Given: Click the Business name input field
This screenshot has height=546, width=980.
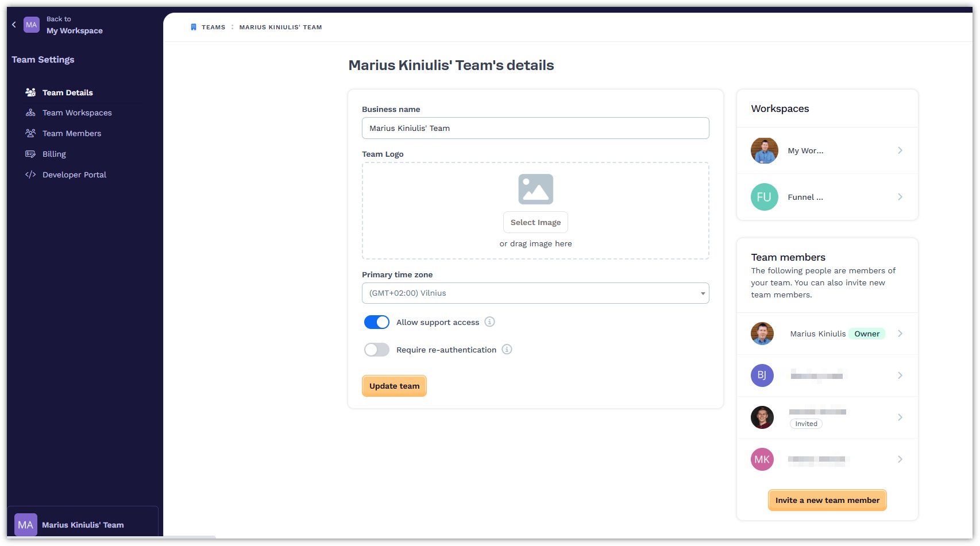Looking at the screenshot, I should pyautogui.click(x=535, y=128).
